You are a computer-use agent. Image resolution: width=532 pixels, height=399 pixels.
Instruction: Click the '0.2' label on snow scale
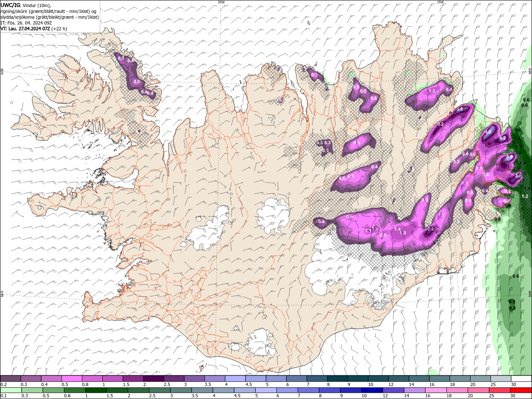point(3,384)
